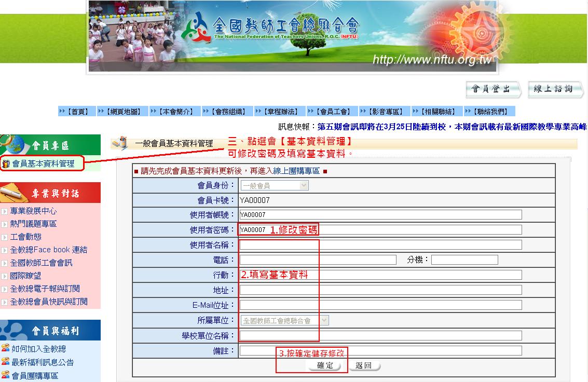Click the 學校單位名稱 input field
The image size is (588, 382).
click(x=380, y=335)
